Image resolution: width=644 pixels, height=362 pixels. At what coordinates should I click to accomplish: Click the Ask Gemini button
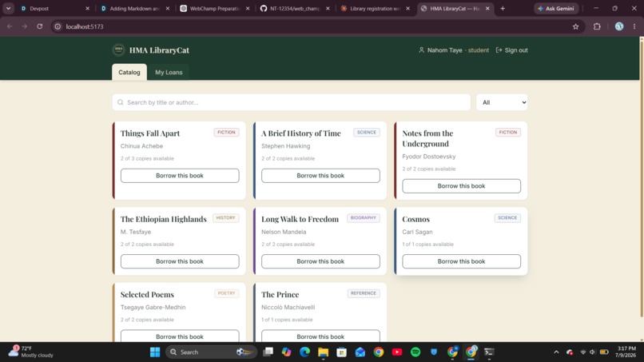point(556,8)
